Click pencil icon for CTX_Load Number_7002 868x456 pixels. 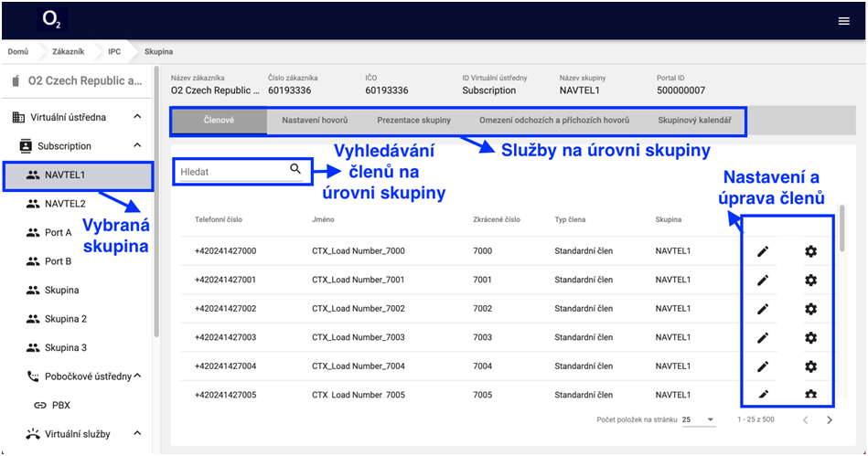coord(763,309)
